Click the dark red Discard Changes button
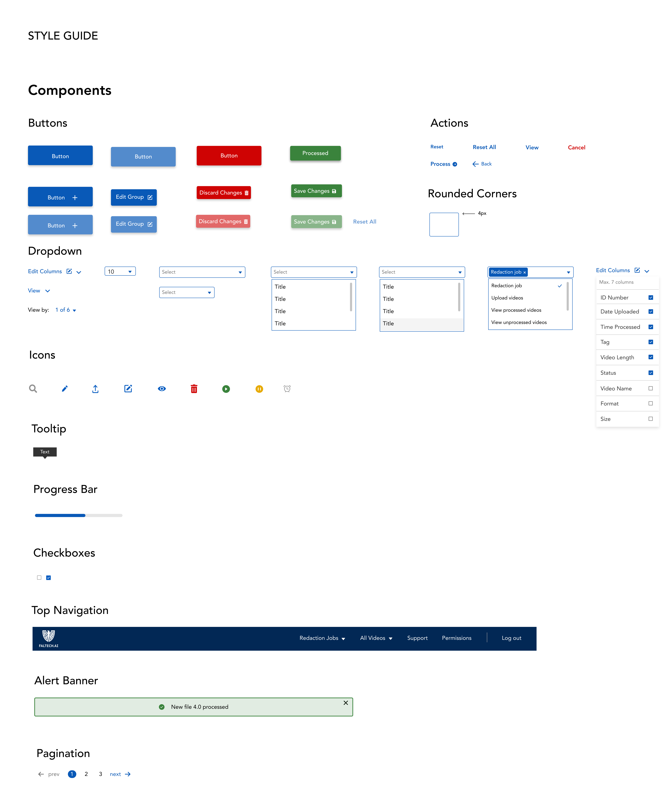Image resolution: width=672 pixels, height=792 pixels. click(x=224, y=193)
